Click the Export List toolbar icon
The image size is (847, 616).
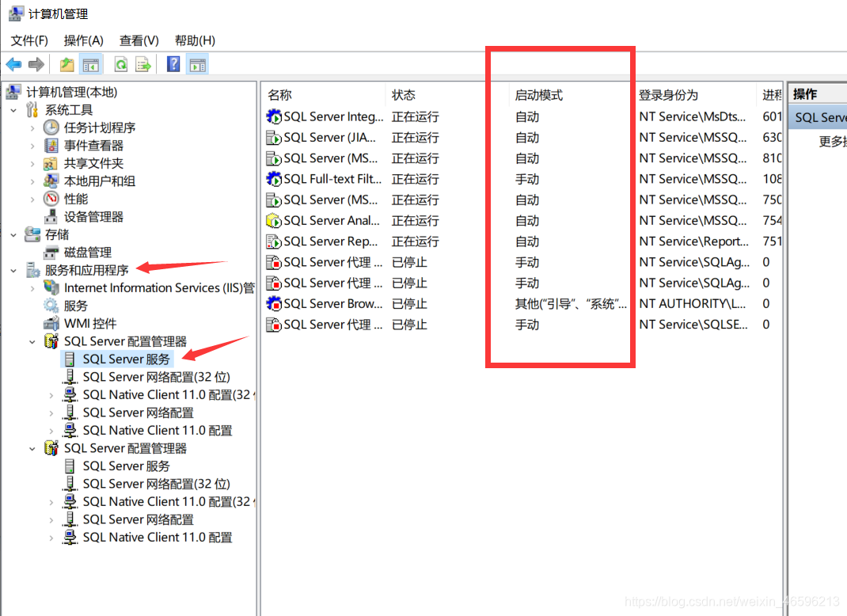(x=144, y=65)
